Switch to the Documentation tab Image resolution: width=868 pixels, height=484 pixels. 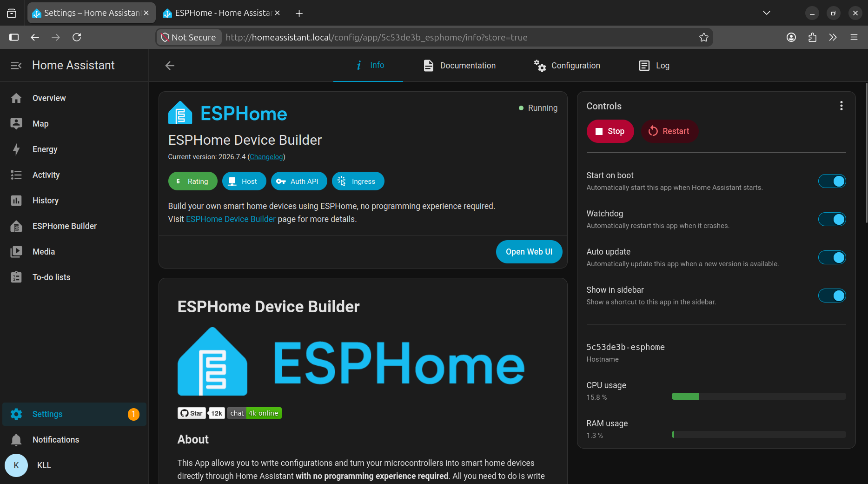[459, 66]
